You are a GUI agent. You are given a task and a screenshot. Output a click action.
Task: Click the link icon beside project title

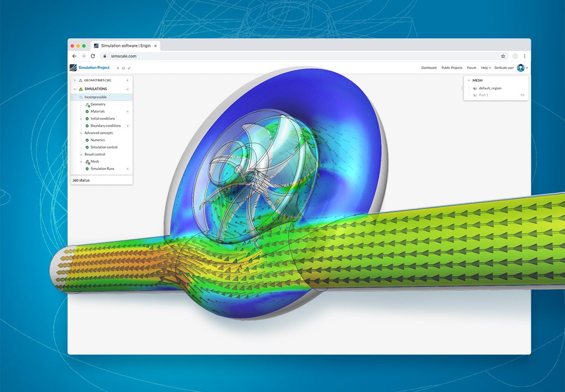click(x=129, y=68)
